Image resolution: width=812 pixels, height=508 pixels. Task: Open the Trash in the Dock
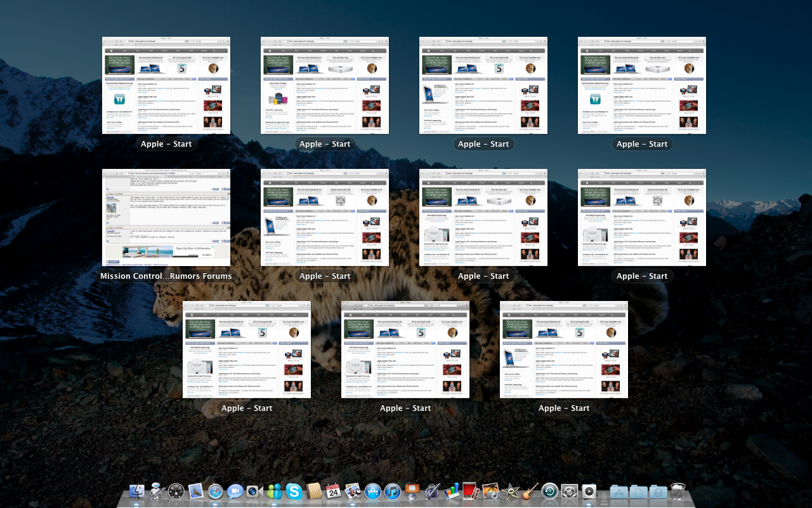(x=678, y=491)
